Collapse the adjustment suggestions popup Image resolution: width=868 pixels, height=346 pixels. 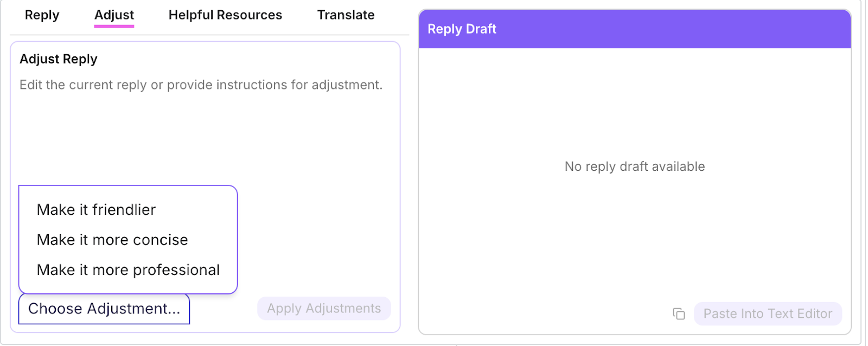point(104,309)
